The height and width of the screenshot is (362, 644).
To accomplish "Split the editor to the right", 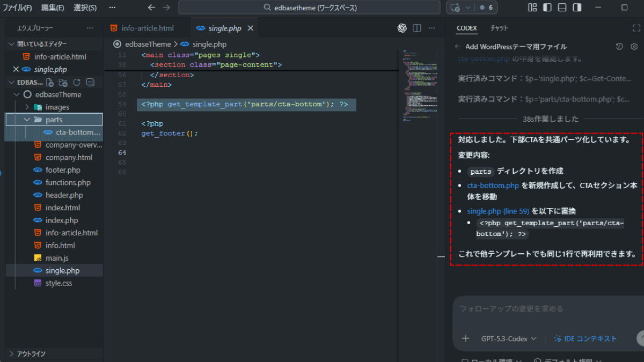I will pos(416,28).
